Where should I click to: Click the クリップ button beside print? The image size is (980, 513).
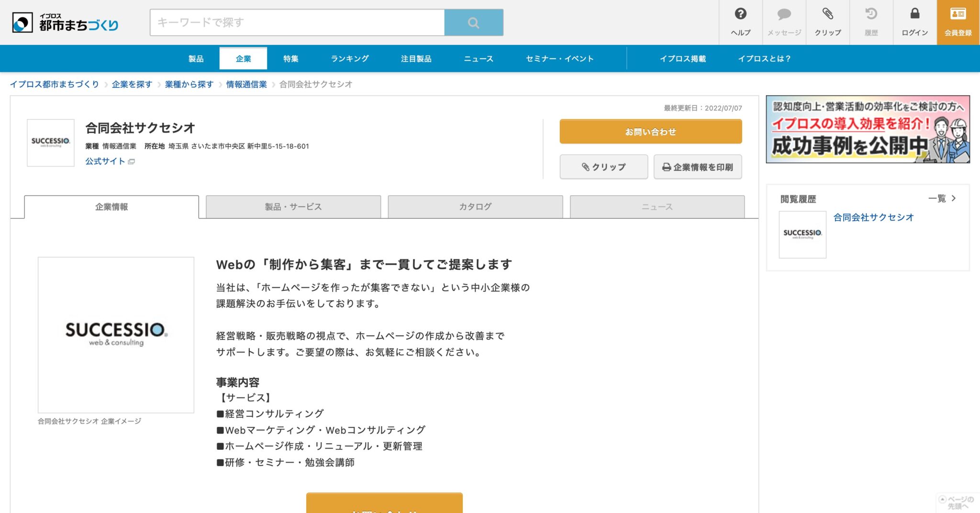pyautogui.click(x=603, y=167)
